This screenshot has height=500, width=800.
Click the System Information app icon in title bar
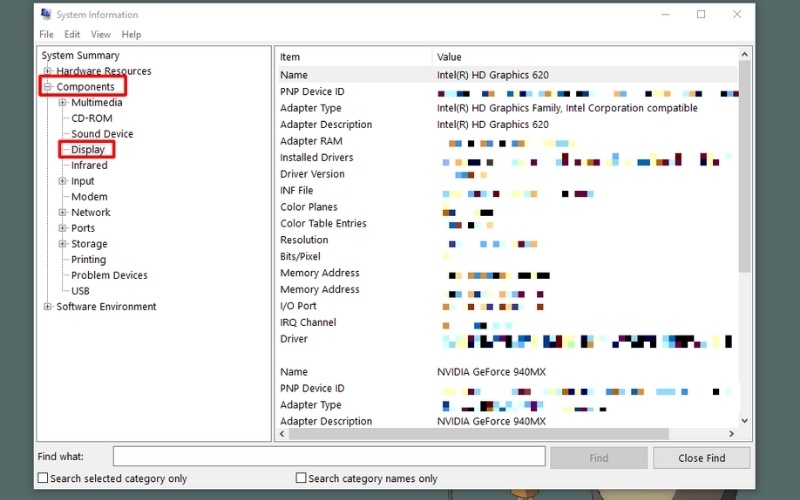click(x=46, y=15)
